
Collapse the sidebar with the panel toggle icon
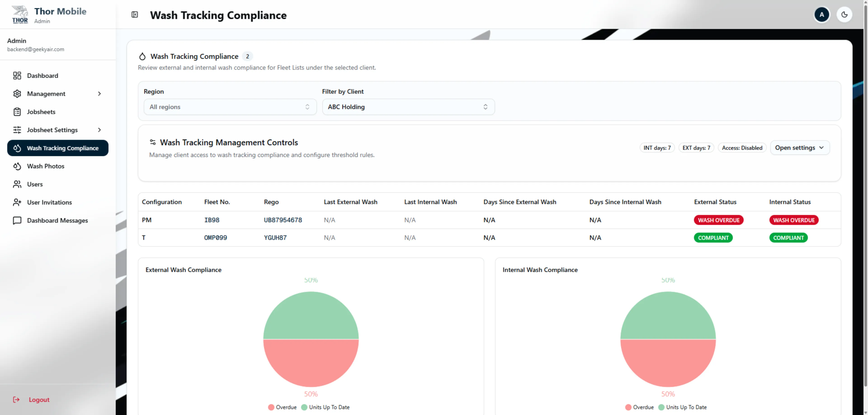[x=135, y=14]
